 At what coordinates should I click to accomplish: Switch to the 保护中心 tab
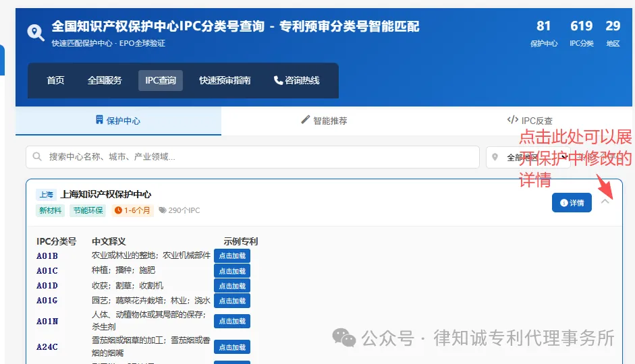[x=118, y=121]
